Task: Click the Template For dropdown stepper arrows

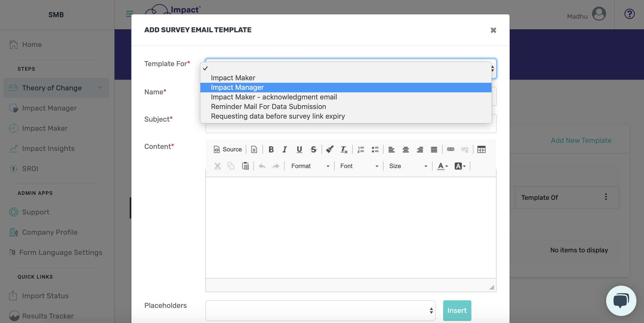Action: (493, 68)
